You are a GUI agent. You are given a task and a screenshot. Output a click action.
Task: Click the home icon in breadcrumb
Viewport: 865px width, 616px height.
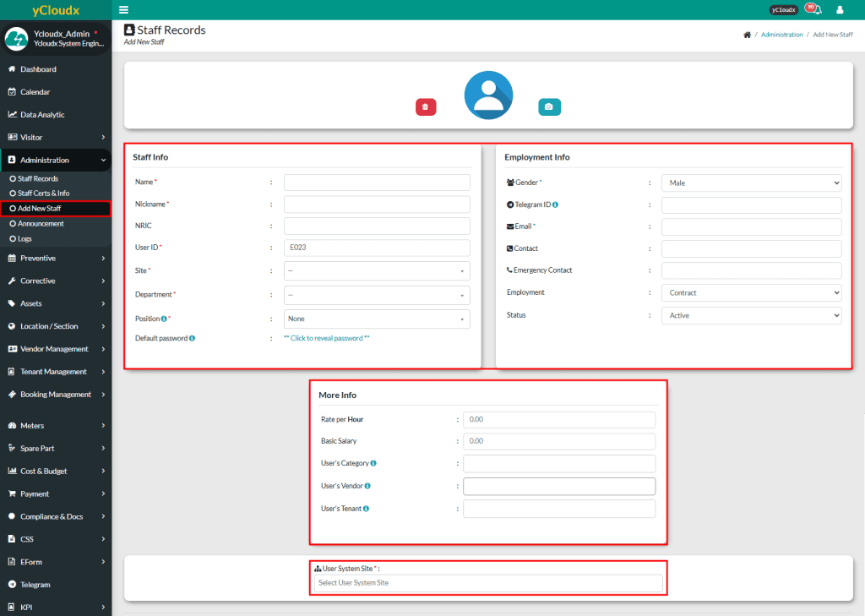click(x=747, y=35)
